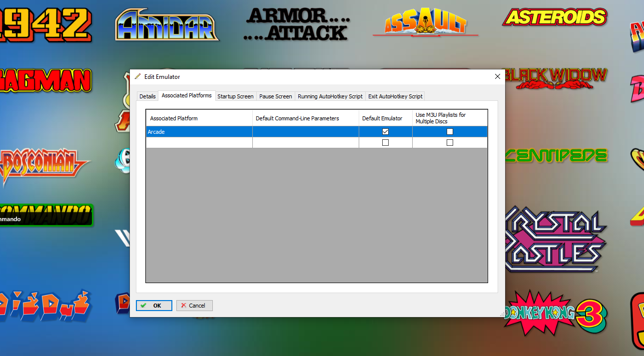Screen dimensions: 644x356
Task: Click the Default Emulator column header
Action: click(386, 118)
